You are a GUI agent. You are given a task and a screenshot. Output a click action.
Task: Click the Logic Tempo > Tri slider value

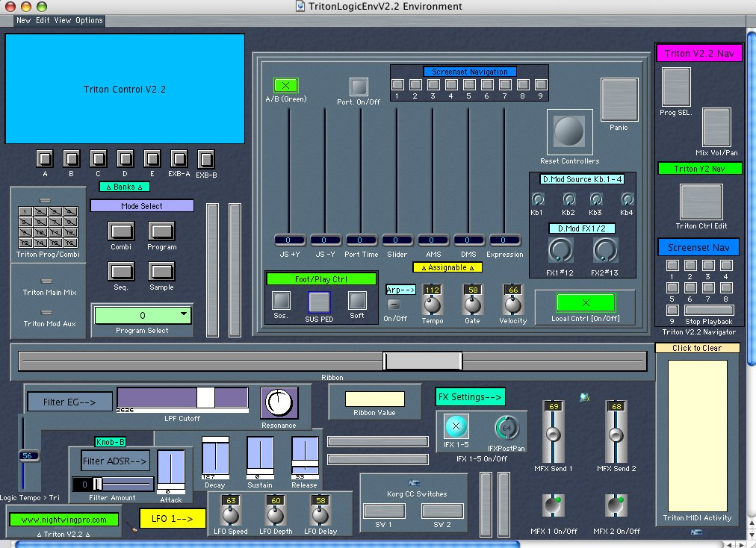tap(28, 455)
